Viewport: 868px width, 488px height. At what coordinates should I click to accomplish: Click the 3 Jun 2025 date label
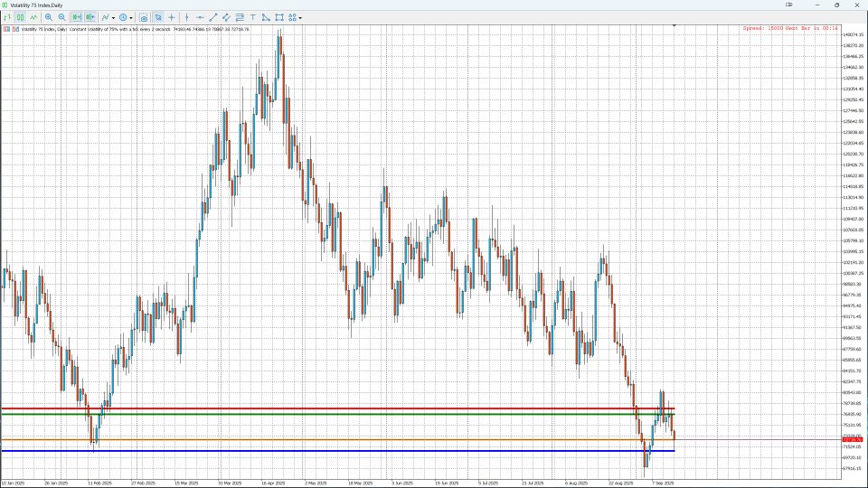[x=402, y=483]
